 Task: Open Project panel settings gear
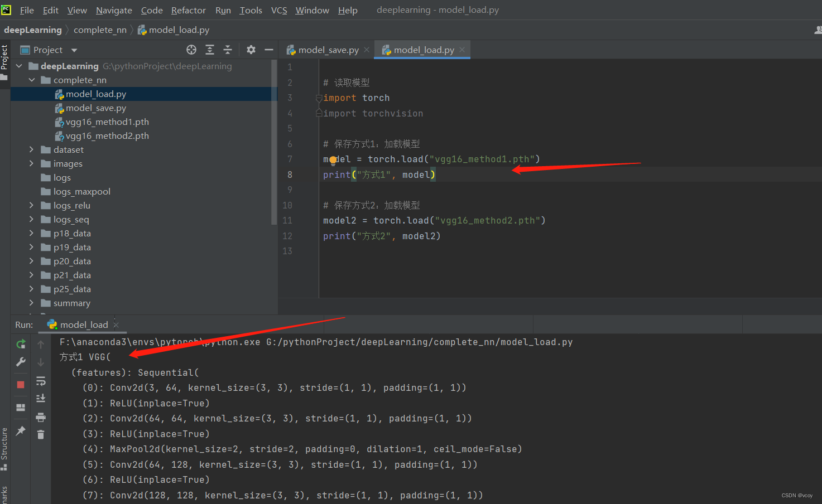tap(251, 50)
